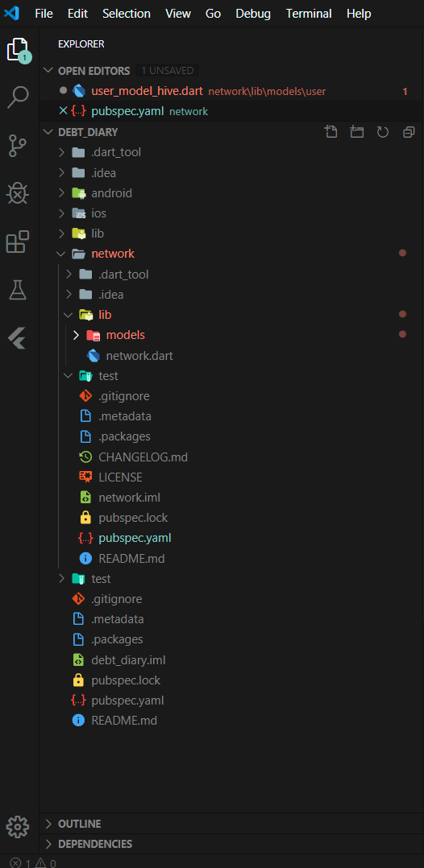The image size is (424, 868).
Task: Collapse all folders in explorer
Action: pos(409,132)
